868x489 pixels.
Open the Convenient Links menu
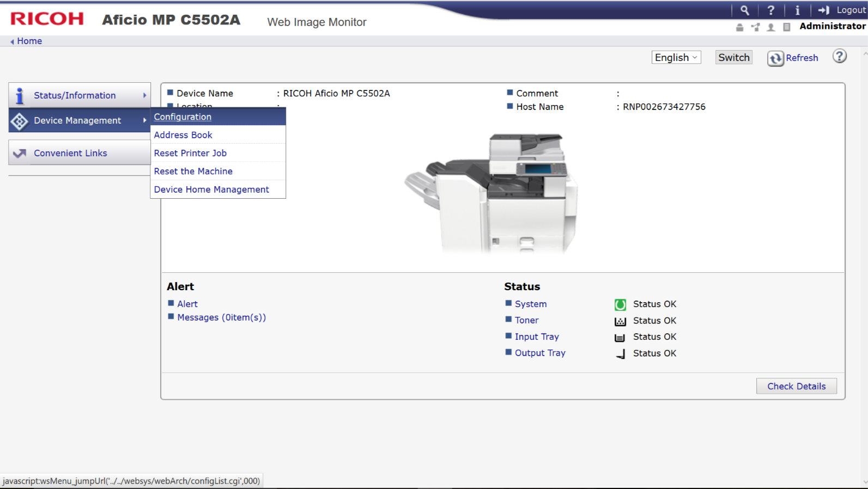pyautogui.click(x=80, y=153)
